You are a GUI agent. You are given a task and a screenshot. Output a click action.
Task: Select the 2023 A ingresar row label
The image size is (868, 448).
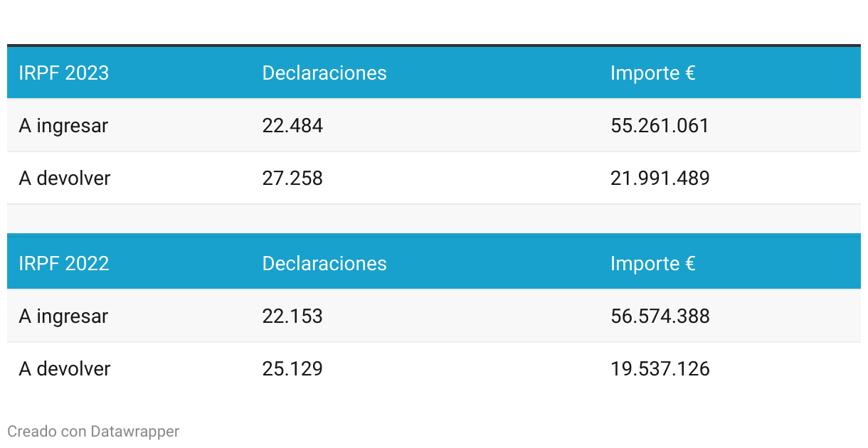click(63, 126)
